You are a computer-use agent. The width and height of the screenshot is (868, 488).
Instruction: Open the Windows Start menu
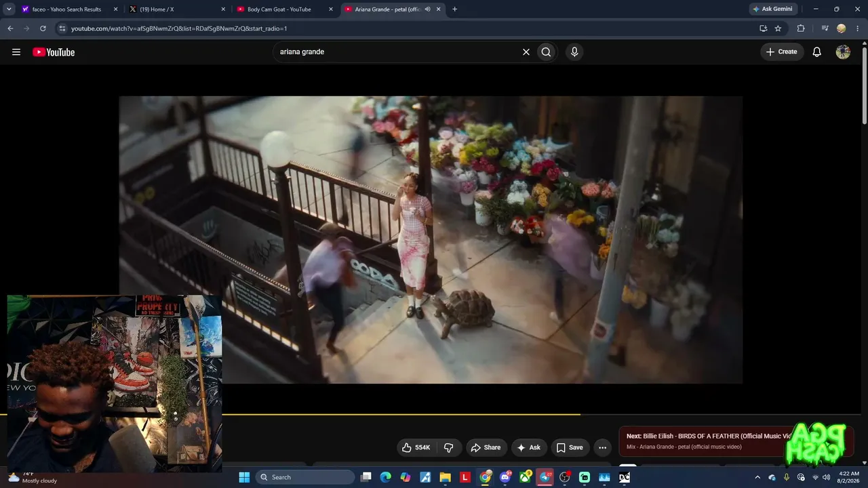(x=244, y=477)
